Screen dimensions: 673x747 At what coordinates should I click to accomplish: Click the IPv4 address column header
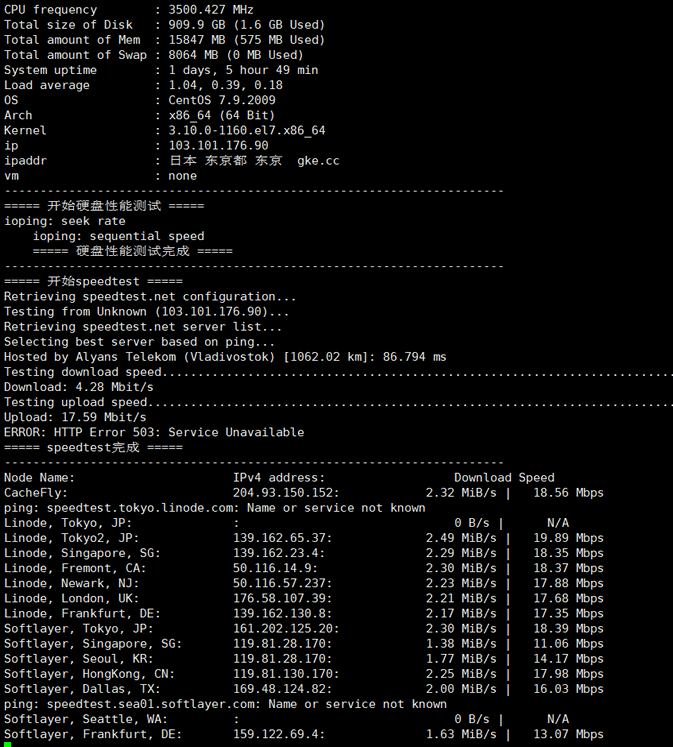click(x=280, y=478)
